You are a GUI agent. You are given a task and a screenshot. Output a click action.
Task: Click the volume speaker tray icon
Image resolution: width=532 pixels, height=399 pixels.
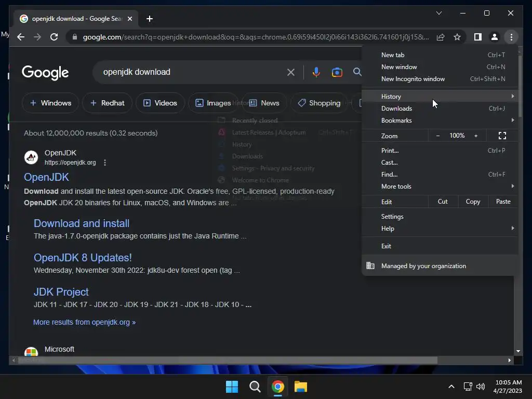point(481,387)
